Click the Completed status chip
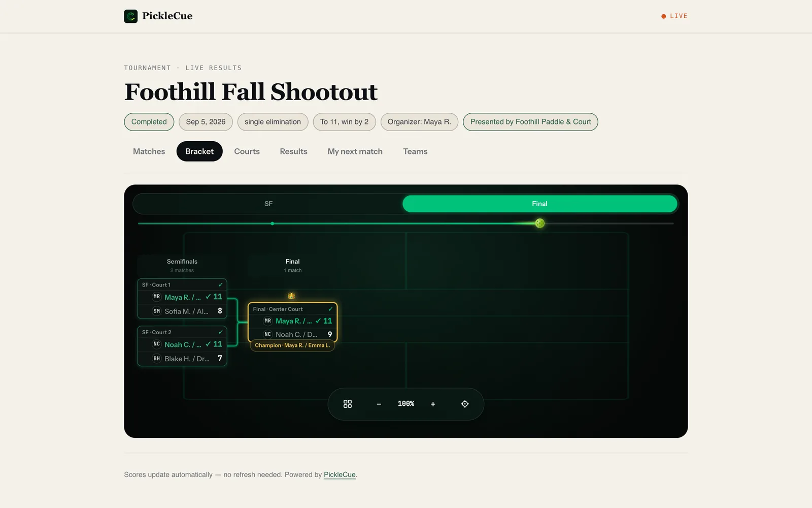Image resolution: width=812 pixels, height=508 pixels. (149, 122)
